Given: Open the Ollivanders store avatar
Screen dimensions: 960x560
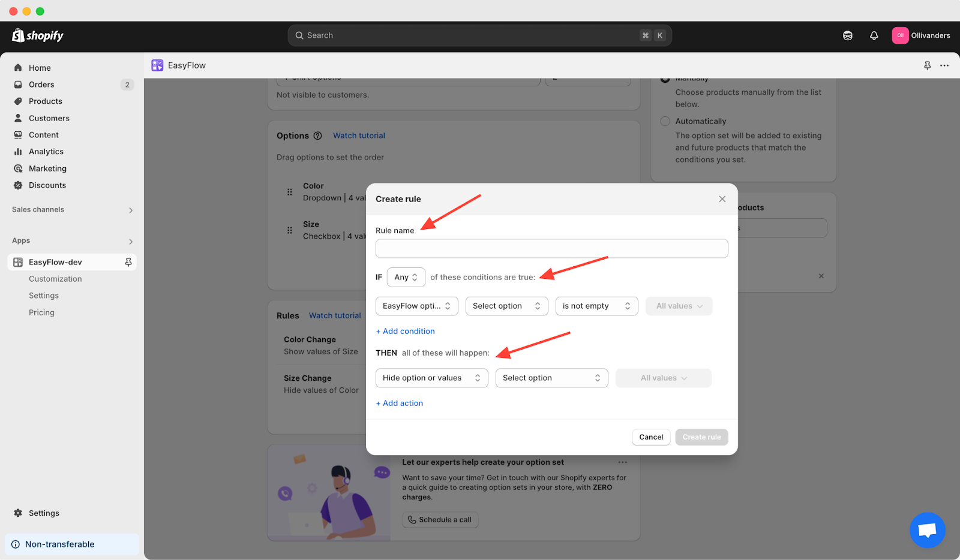Looking at the screenshot, I should coord(900,35).
